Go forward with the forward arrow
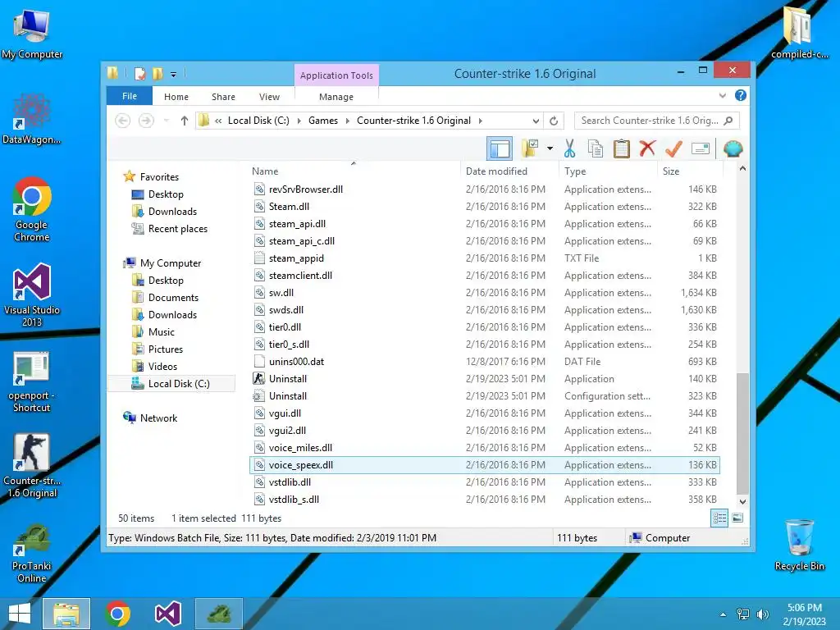The image size is (840, 630). tap(146, 121)
